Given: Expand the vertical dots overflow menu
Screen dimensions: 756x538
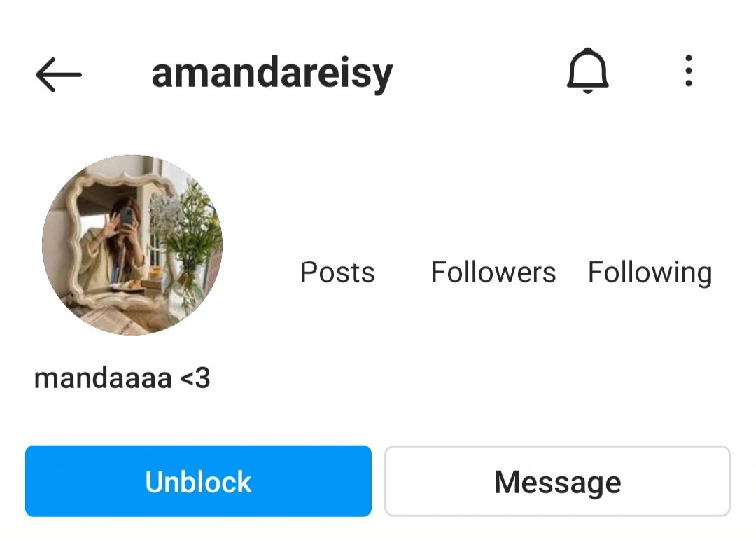Looking at the screenshot, I should [689, 71].
